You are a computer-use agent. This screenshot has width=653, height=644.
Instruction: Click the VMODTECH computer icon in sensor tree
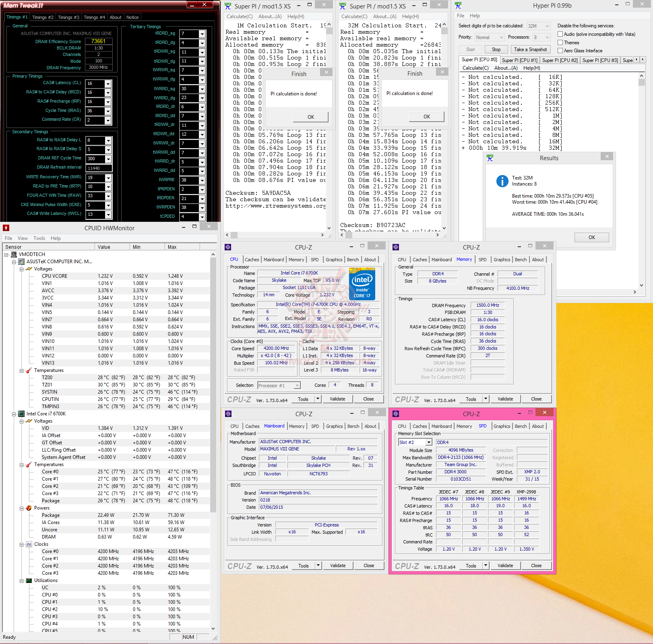tap(14, 254)
